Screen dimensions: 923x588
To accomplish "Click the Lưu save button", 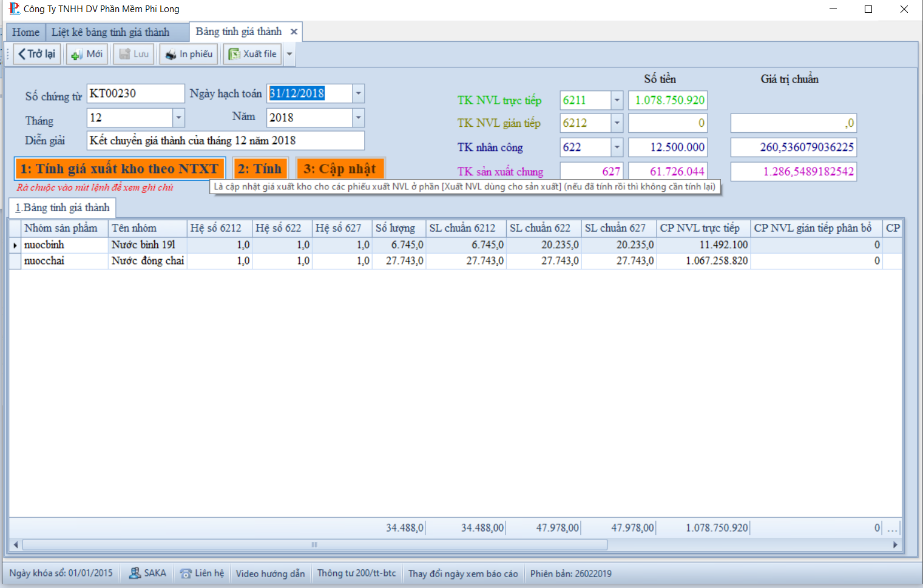I will pyautogui.click(x=134, y=54).
